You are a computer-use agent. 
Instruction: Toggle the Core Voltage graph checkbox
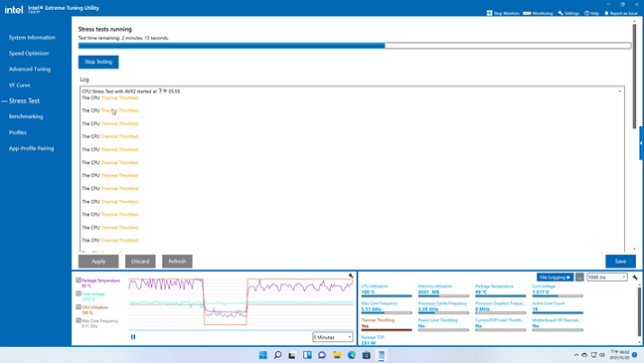point(79,294)
